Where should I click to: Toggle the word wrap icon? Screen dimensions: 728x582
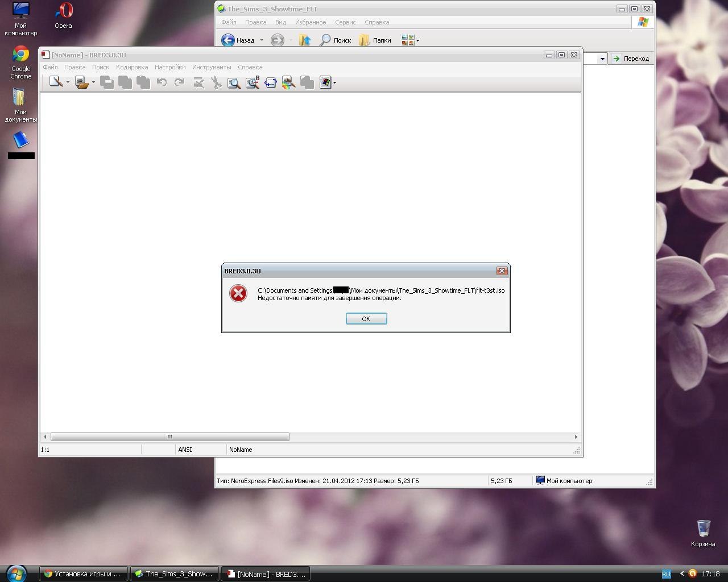coord(270,83)
